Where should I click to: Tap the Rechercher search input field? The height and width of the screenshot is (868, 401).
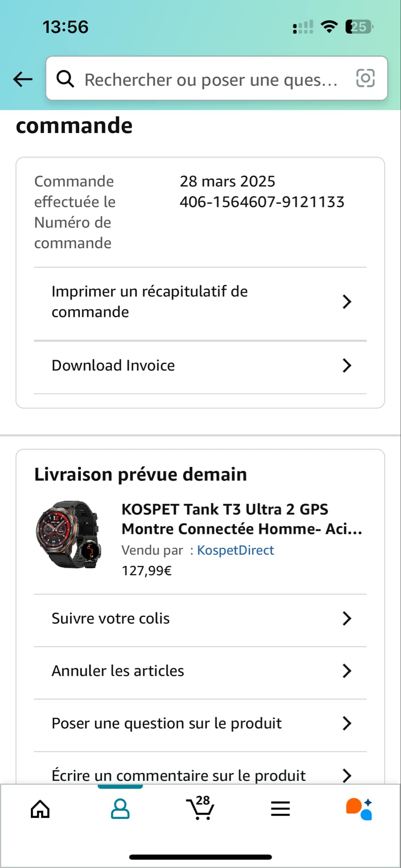point(211,79)
